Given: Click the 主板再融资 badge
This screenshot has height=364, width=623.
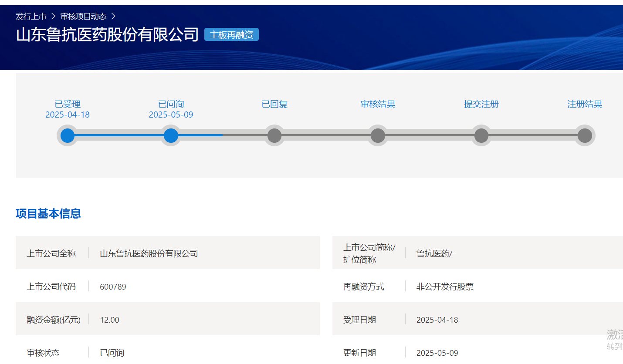Looking at the screenshot, I should [231, 35].
